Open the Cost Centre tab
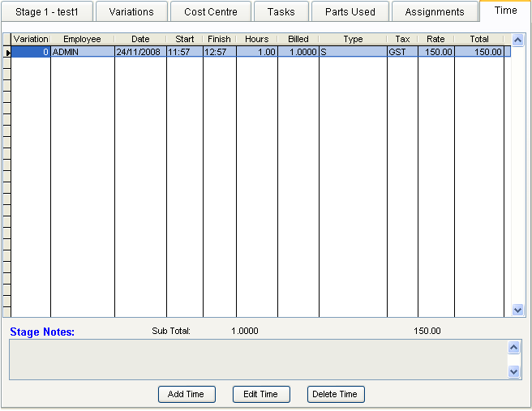The width and height of the screenshot is (532, 411). (211, 12)
